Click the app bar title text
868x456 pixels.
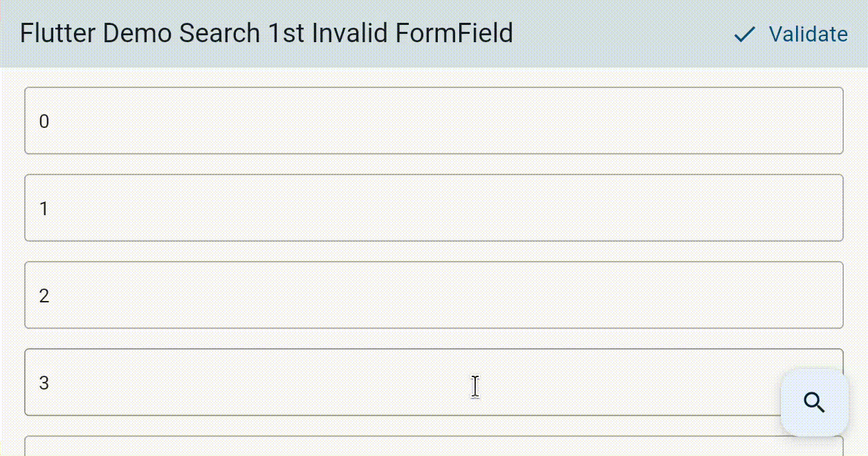pyautogui.click(x=266, y=33)
